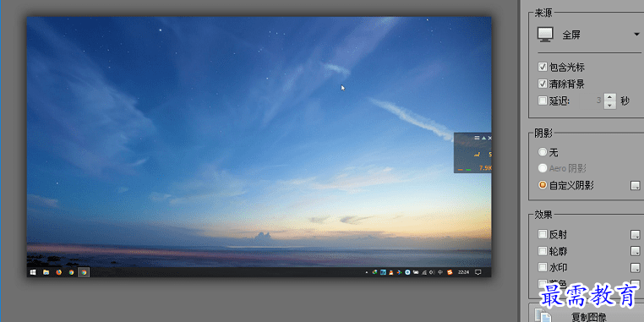Click tray overflow arrow in preview taskbar

pos(367,272)
